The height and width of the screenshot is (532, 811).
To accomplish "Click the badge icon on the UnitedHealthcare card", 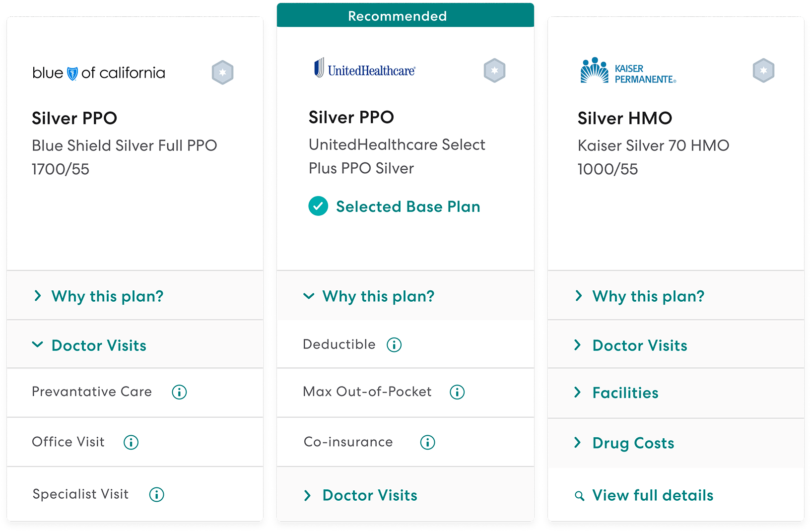I will tap(494, 71).
